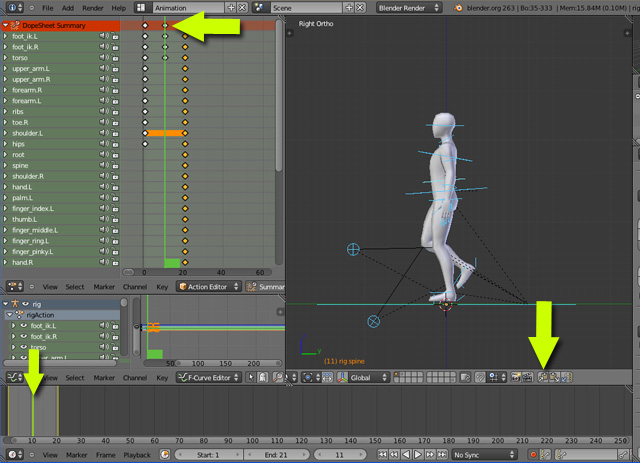
Task: Click the copy pose icon in 3D header
Action: (543, 377)
